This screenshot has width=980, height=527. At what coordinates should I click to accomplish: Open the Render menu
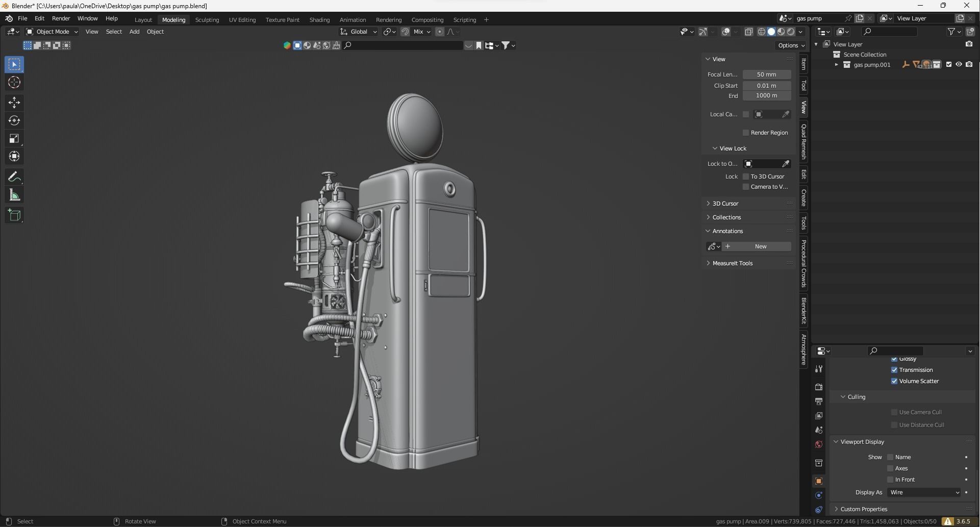(x=61, y=18)
